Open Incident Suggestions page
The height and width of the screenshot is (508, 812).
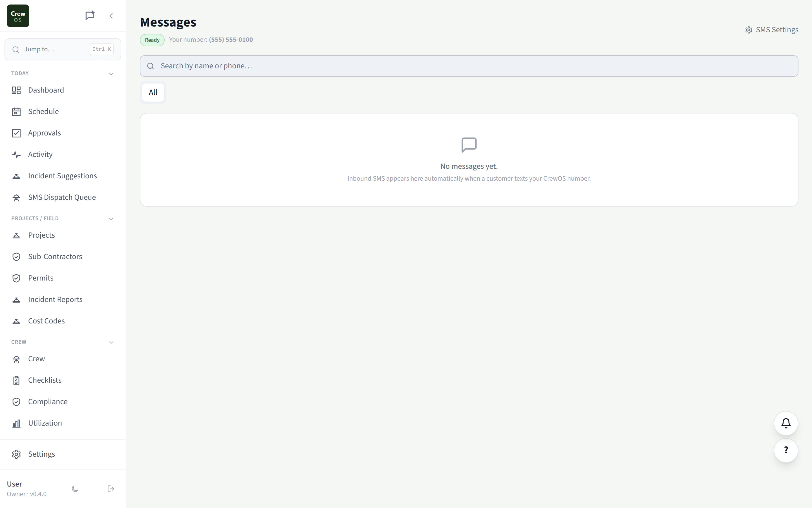[x=63, y=176]
